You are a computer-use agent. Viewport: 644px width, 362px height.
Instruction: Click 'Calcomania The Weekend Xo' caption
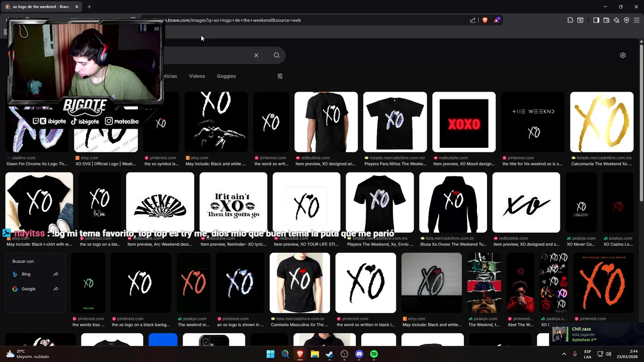tap(601, 164)
